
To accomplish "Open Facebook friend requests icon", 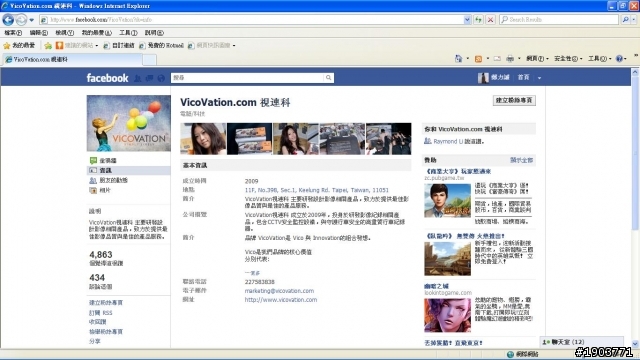I will coord(138,78).
